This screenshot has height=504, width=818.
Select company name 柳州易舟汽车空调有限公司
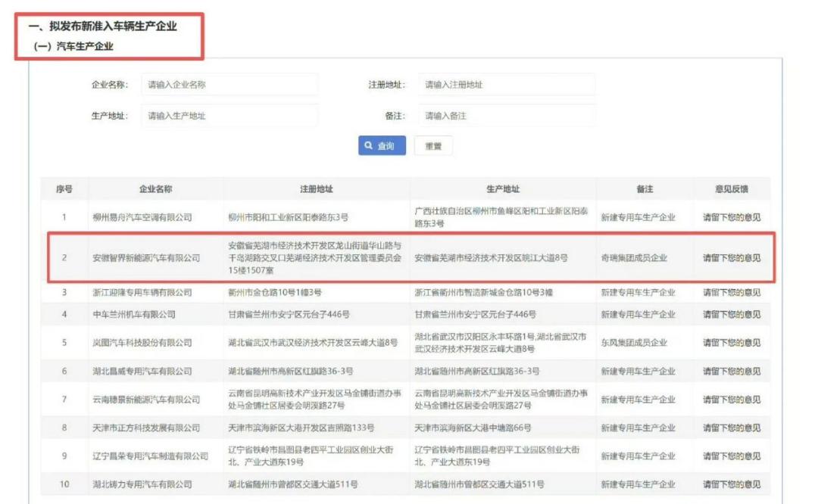[x=142, y=217]
